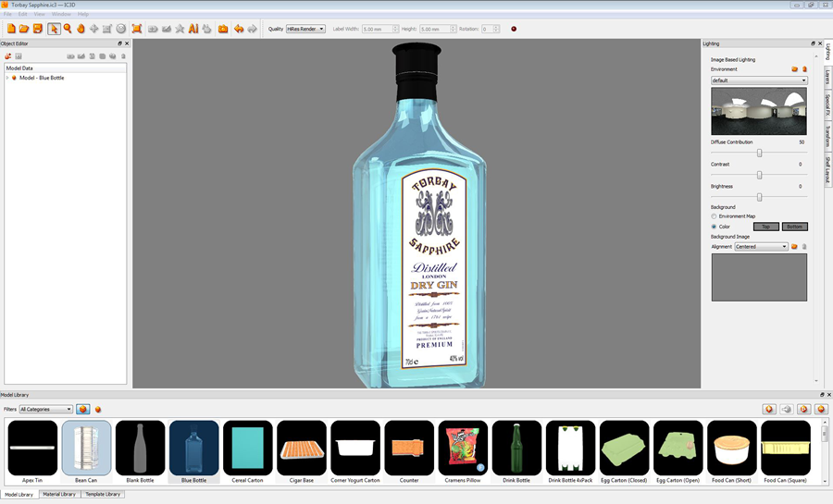The width and height of the screenshot is (833, 504).
Task: Delete background image with trash icon
Action: pyautogui.click(x=804, y=247)
